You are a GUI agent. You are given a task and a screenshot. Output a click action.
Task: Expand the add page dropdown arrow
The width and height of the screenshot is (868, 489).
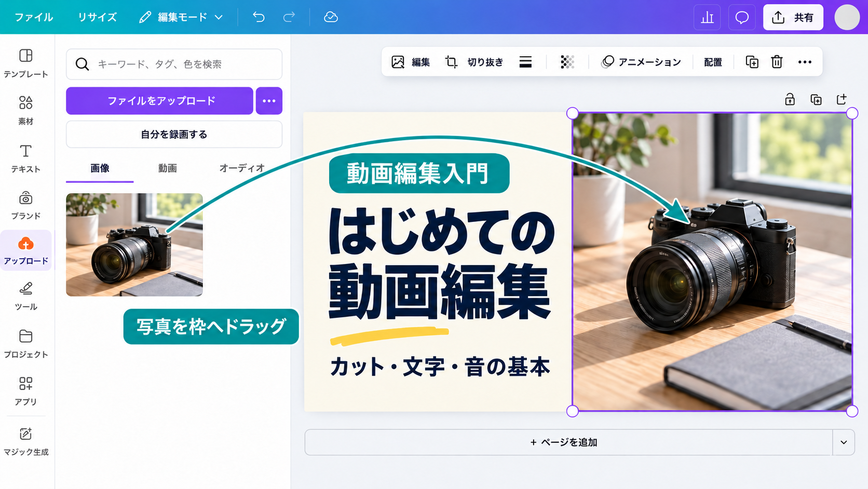point(844,442)
